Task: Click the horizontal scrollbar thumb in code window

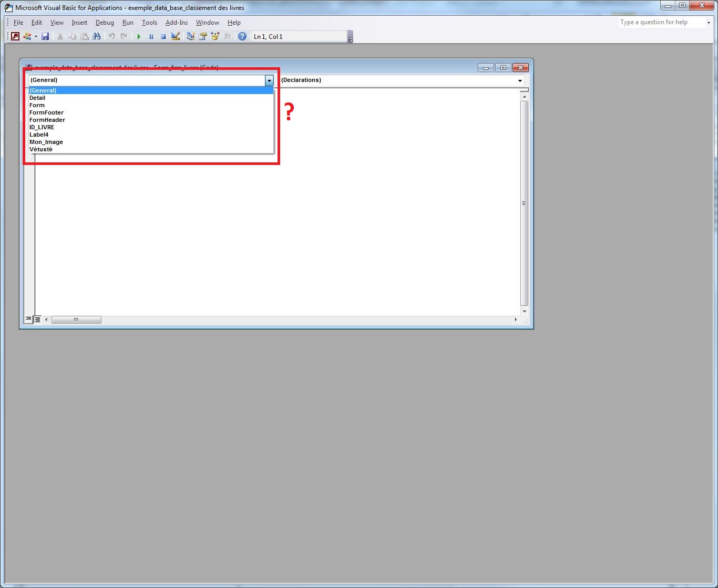Action: (76, 319)
